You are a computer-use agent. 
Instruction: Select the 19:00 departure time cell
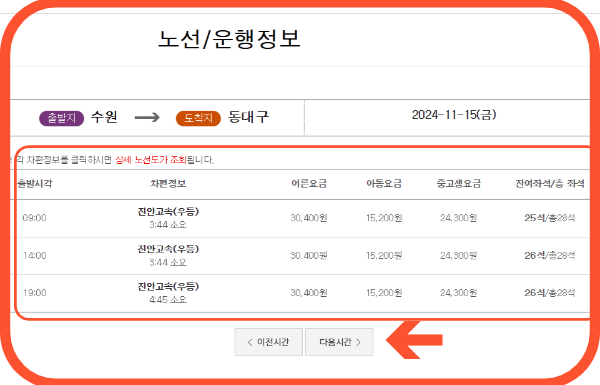pos(34,293)
